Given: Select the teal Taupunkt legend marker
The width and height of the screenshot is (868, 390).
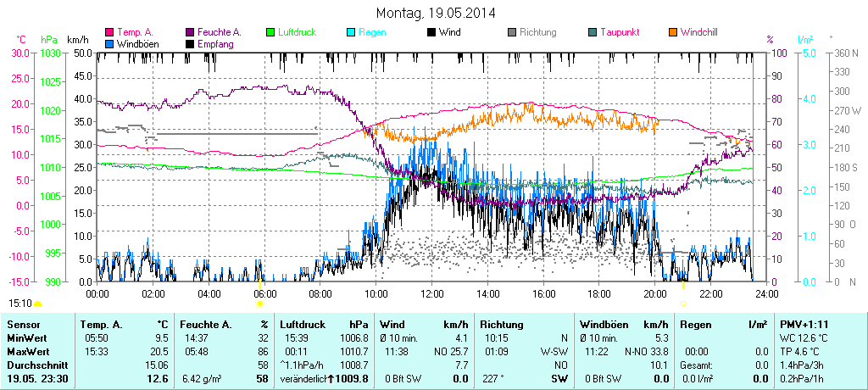Looking at the screenshot, I should coord(593,32).
